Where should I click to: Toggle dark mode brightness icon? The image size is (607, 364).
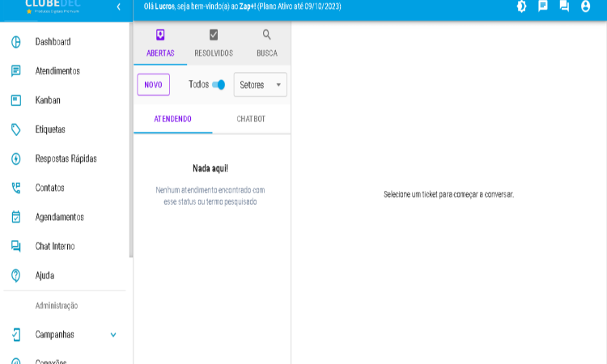tap(521, 6)
